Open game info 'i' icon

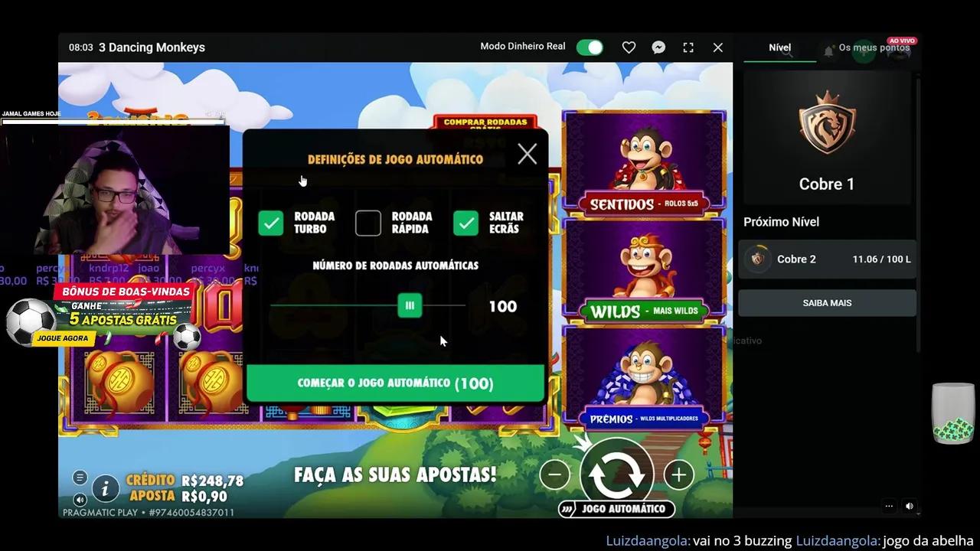pos(106,487)
